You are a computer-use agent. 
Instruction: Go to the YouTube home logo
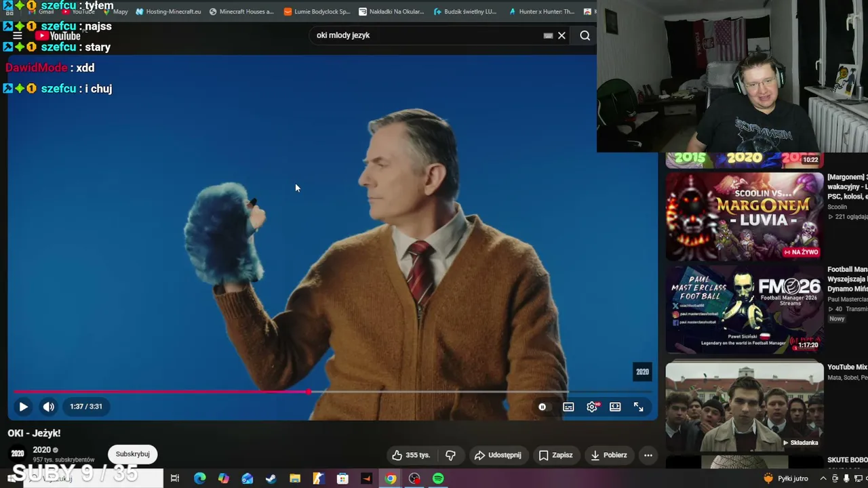coord(58,36)
